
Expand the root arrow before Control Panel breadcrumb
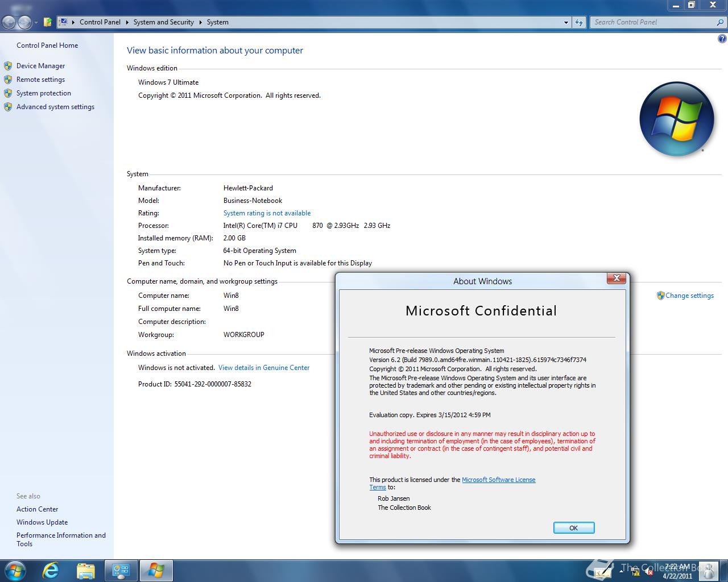73,22
